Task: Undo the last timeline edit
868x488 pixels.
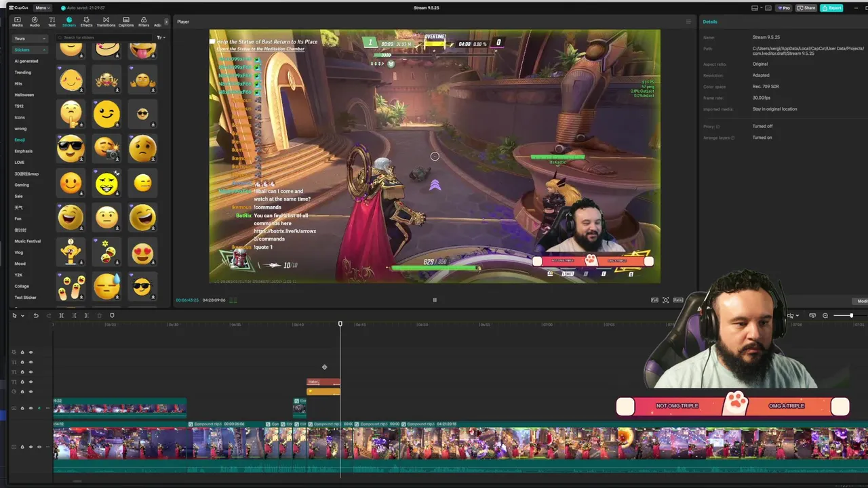Action: (x=36, y=316)
